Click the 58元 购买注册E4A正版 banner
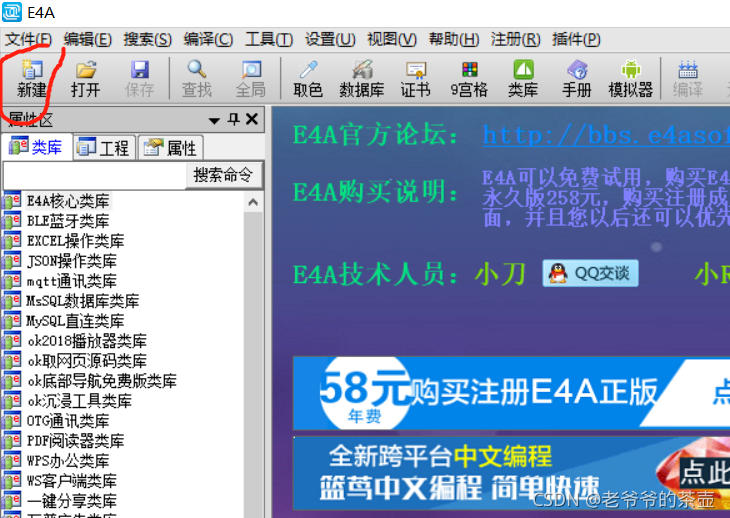Image resolution: width=730 pixels, height=518 pixels. coord(511,393)
